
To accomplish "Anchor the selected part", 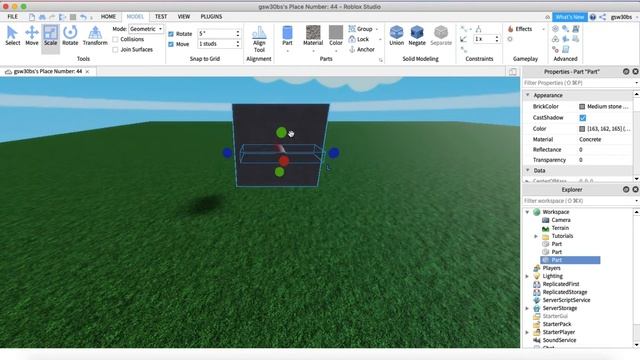I will coord(362,49).
